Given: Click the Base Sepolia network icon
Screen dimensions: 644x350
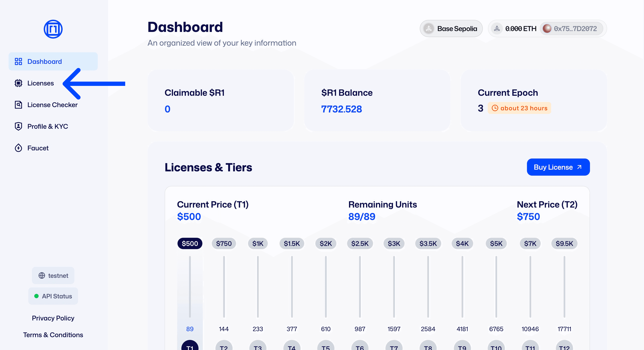Looking at the screenshot, I should click(429, 29).
